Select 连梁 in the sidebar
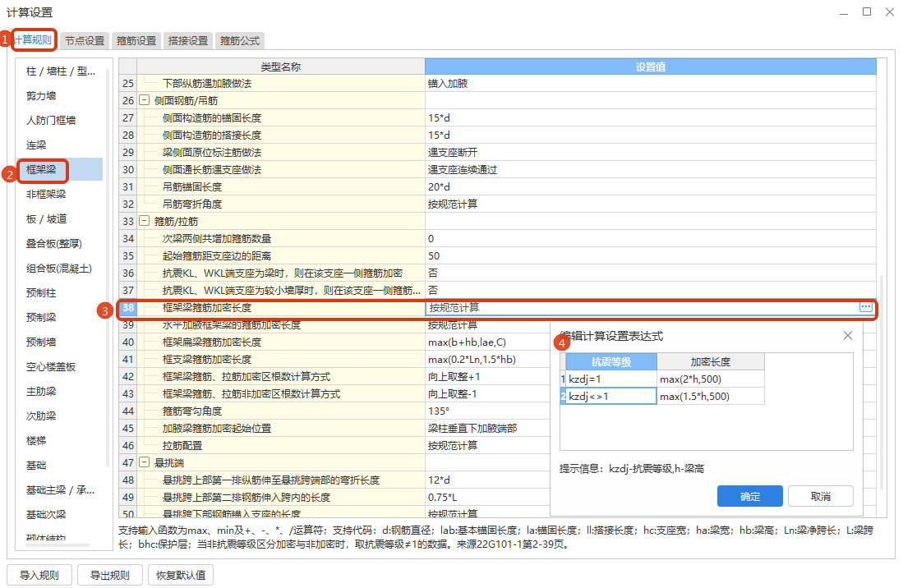 60,145
